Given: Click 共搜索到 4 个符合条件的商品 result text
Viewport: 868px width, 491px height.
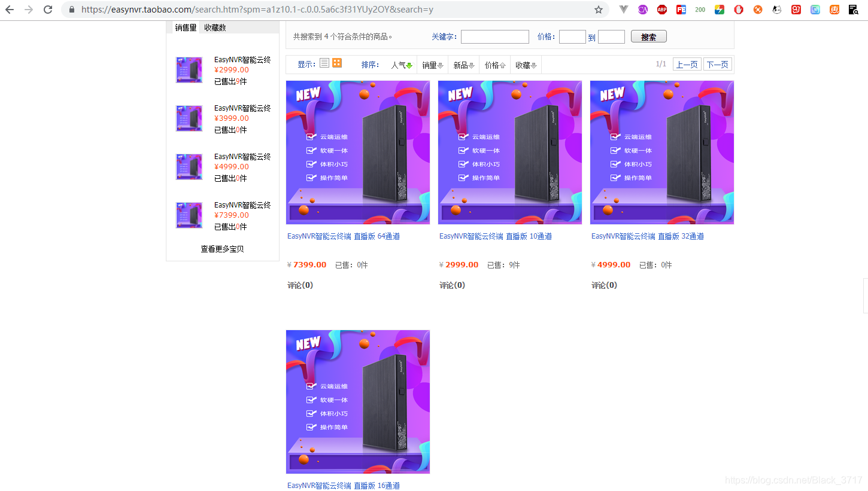Looking at the screenshot, I should click(x=342, y=37).
